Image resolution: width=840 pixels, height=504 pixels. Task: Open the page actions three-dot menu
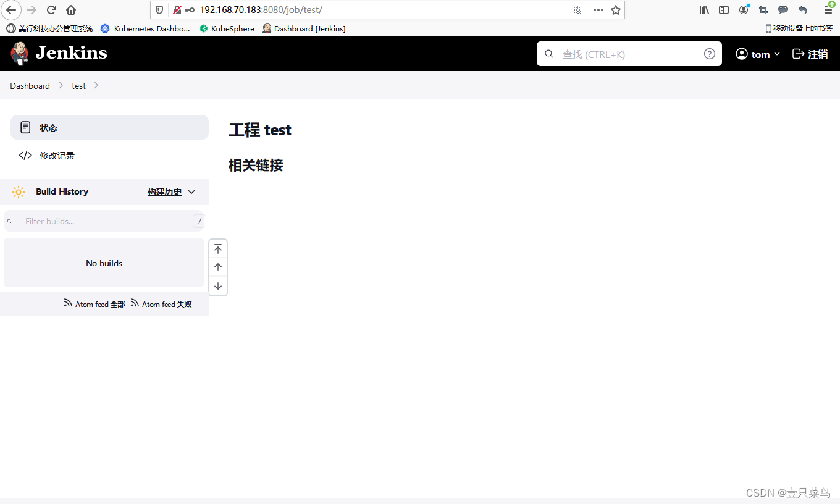click(x=598, y=10)
